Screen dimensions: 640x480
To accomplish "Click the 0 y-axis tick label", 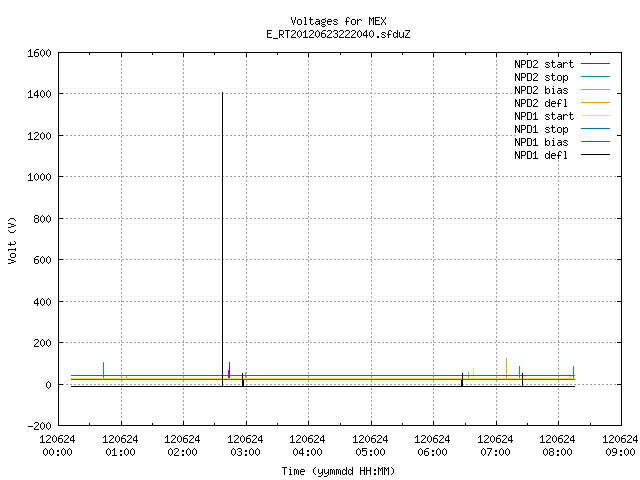I will [49, 385].
